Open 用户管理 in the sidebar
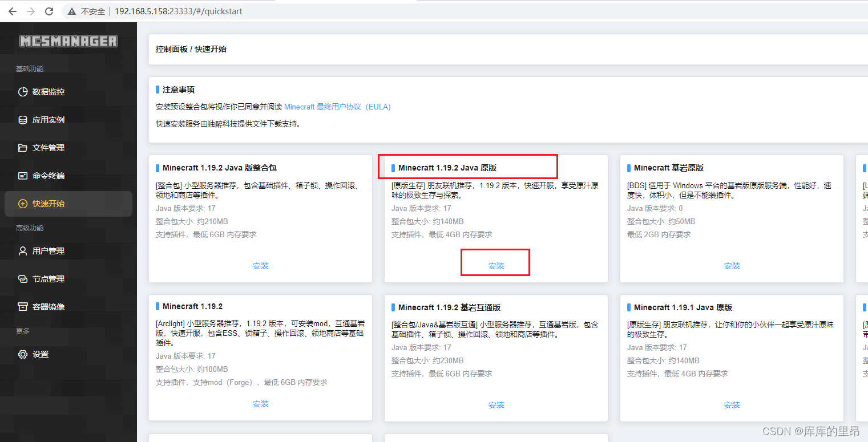The image size is (868, 442). coord(68,251)
